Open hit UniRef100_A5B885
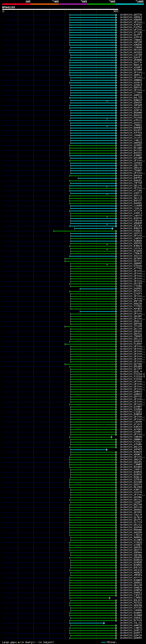The width and height of the screenshot is (146, 644). coord(131,20)
